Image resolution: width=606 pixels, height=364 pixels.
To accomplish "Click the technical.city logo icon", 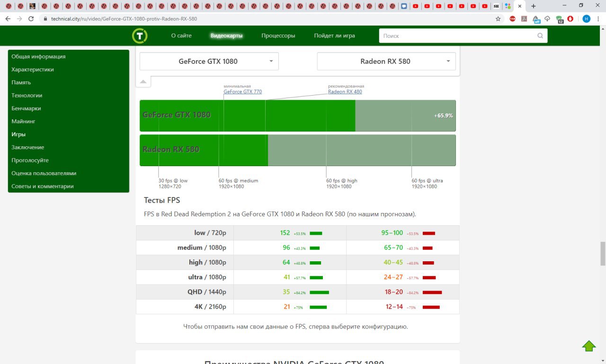I will pos(140,36).
